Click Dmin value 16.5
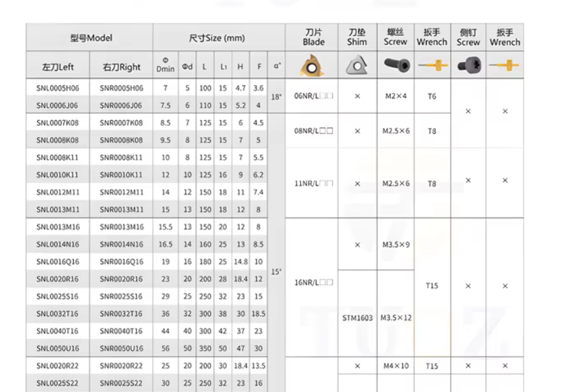Image resolution: width=579 pixels, height=392 pixels. pyautogui.click(x=165, y=244)
